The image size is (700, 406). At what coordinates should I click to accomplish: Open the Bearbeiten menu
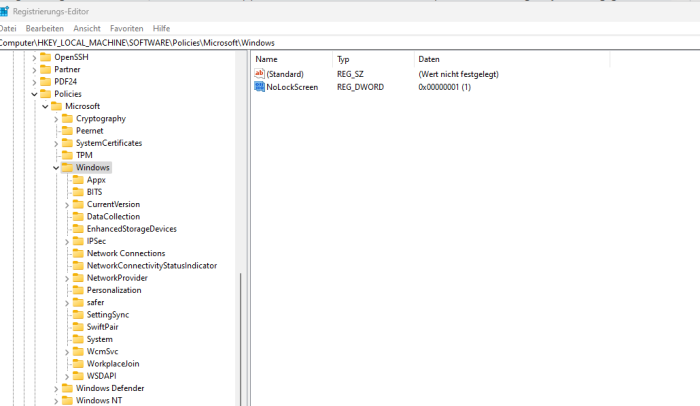click(x=45, y=28)
